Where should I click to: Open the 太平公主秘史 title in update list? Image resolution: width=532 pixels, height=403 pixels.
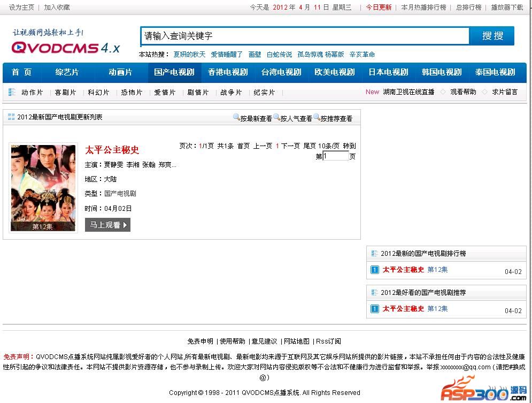tap(112, 150)
